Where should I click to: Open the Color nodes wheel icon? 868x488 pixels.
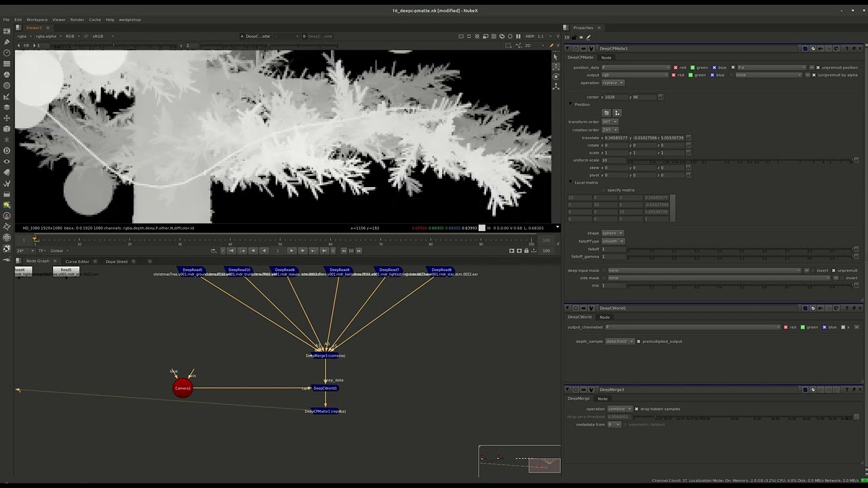(7, 75)
